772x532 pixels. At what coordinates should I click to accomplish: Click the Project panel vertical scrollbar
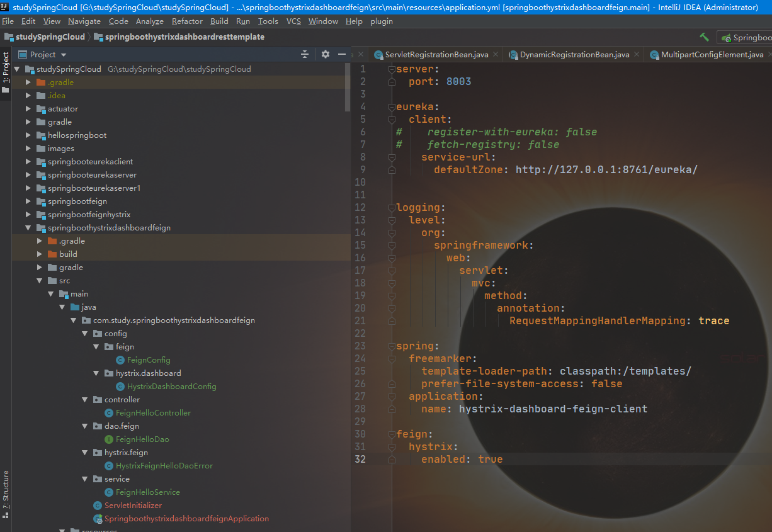(x=348, y=87)
